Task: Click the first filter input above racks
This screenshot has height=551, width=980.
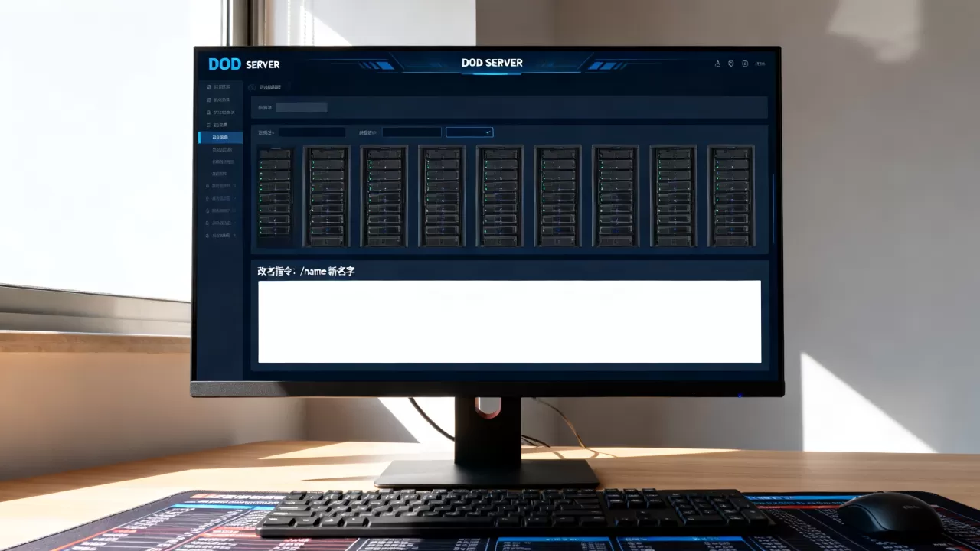Action: [312, 132]
